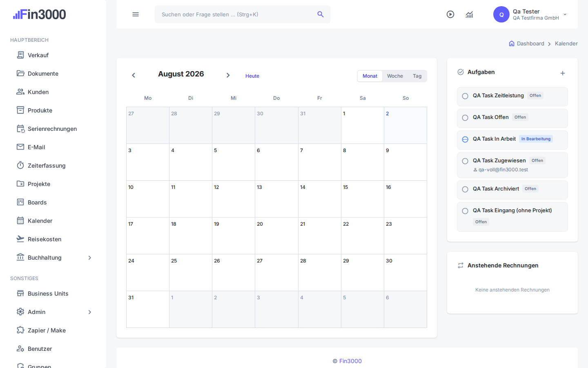Click Keine anstehenden Rechnungen text

point(512,290)
